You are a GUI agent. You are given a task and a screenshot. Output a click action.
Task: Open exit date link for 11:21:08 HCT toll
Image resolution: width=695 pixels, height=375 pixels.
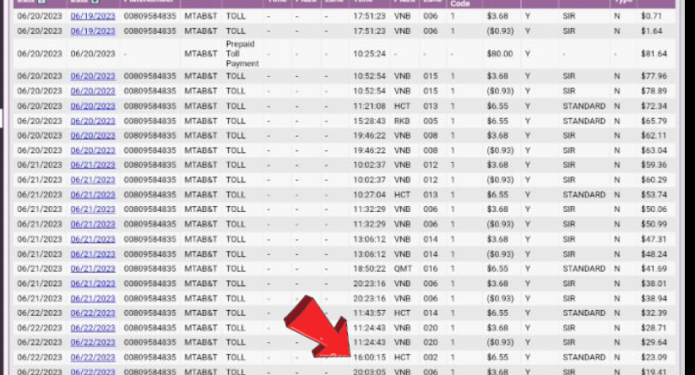click(93, 106)
